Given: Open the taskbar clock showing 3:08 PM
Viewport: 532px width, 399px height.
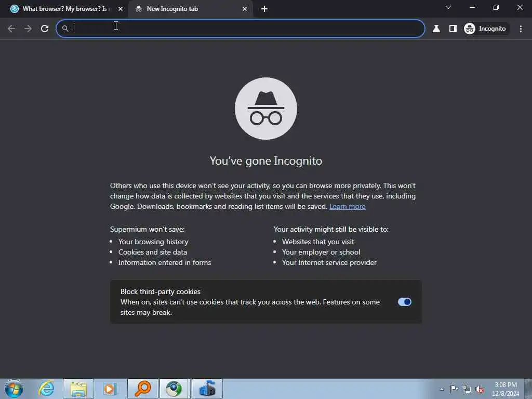Looking at the screenshot, I should (506, 389).
